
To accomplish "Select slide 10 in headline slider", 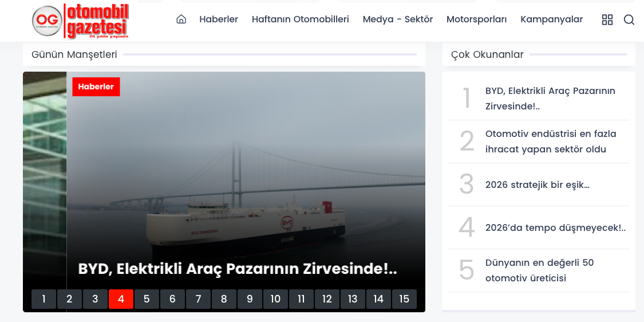I will coord(275,299).
